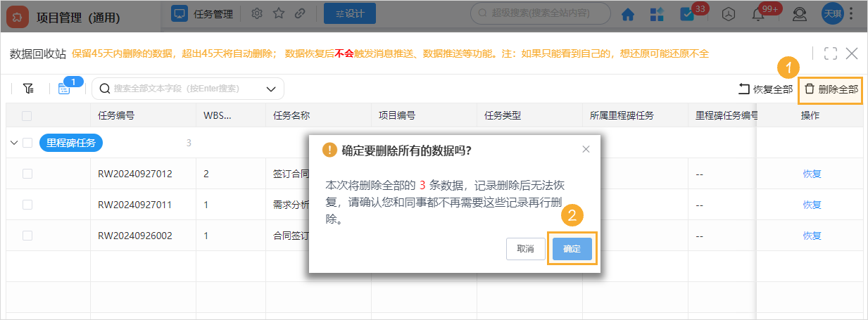Tick the checkbox for row RW20240926002

tap(27, 236)
